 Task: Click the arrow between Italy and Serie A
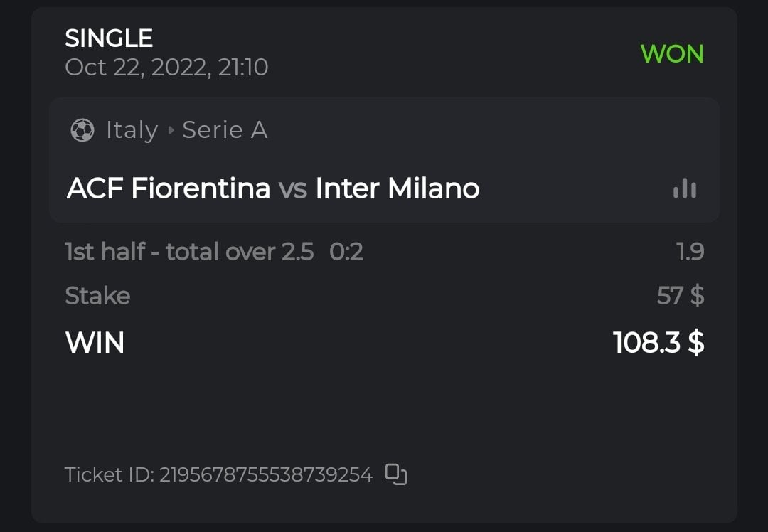171,131
